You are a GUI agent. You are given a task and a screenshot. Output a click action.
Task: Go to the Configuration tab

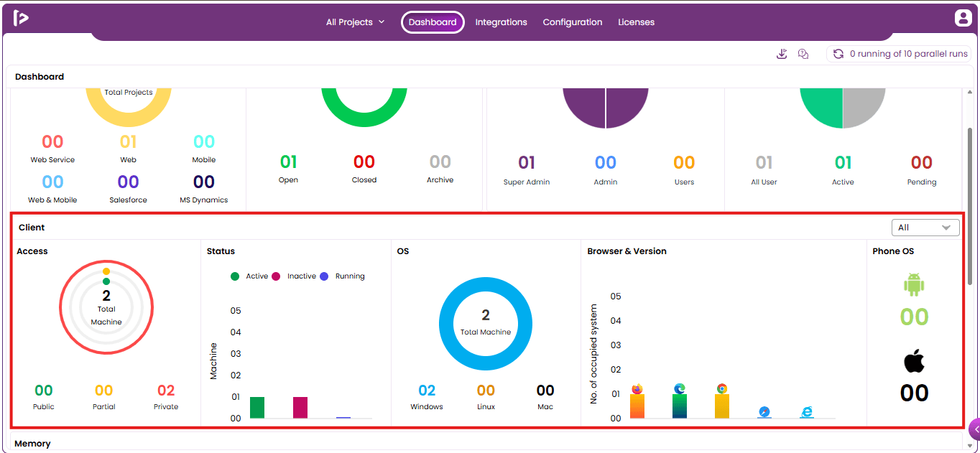tap(573, 22)
